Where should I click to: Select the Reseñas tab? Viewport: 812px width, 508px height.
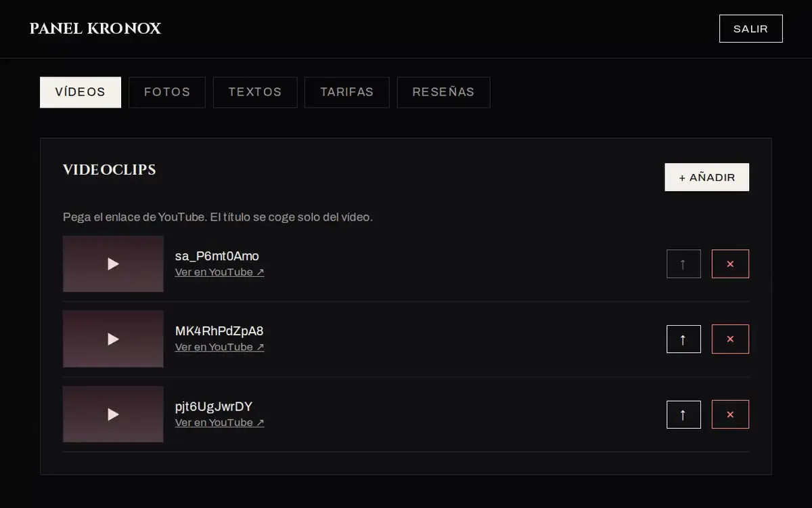pyautogui.click(x=443, y=92)
